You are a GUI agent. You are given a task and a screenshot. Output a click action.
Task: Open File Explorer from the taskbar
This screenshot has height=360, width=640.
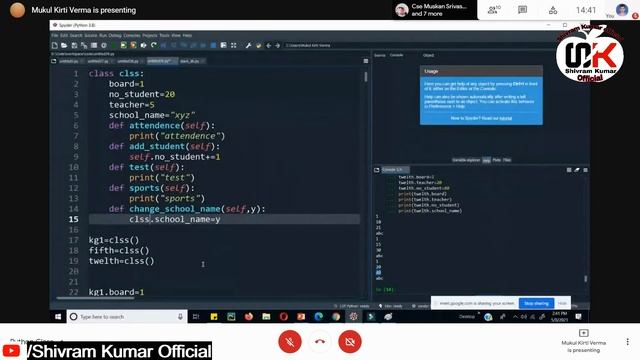pos(266,316)
